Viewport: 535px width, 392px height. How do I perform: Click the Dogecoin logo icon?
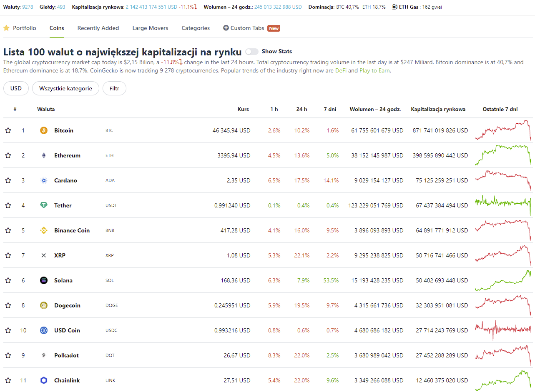coord(44,305)
